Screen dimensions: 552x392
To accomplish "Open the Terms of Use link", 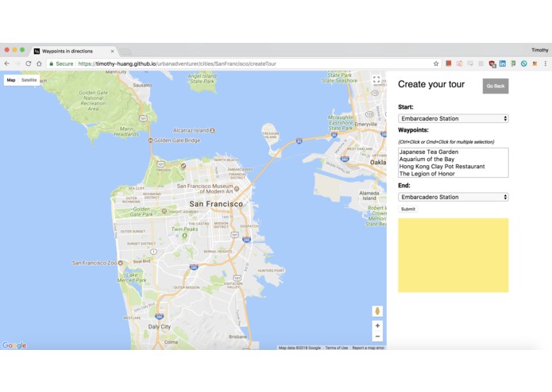I will (x=336, y=348).
